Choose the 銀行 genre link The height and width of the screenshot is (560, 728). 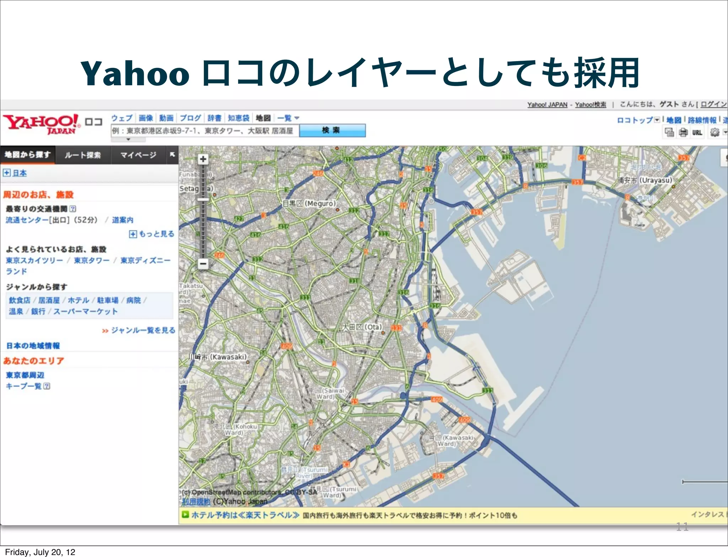(x=38, y=311)
